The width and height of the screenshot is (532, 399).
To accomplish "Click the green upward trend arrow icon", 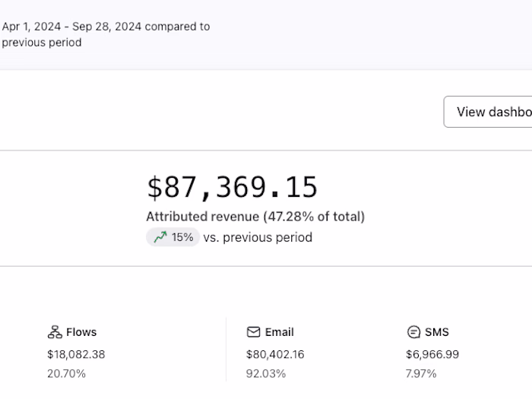I will click(x=160, y=237).
